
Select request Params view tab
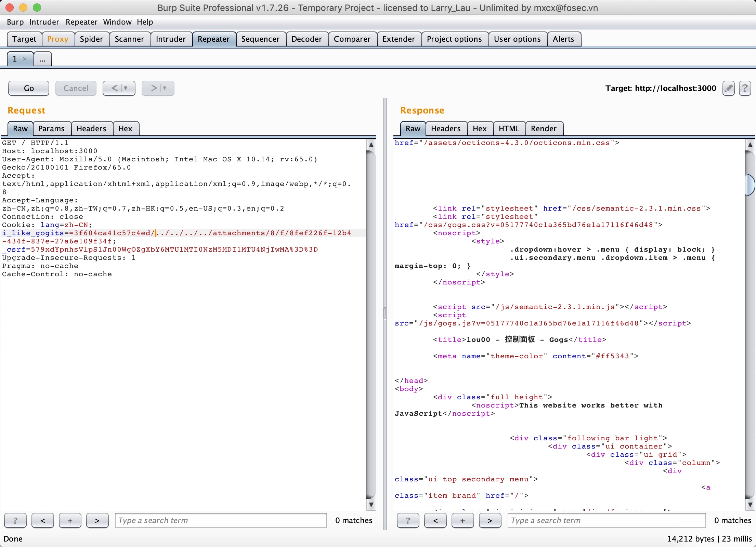[51, 129]
